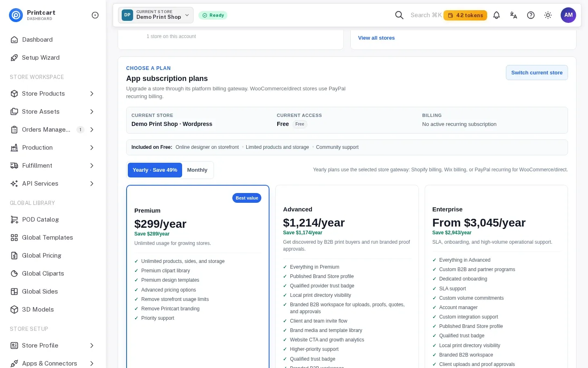Open the 42 tokens balance button
This screenshot has width=588, height=368.
pyautogui.click(x=465, y=15)
